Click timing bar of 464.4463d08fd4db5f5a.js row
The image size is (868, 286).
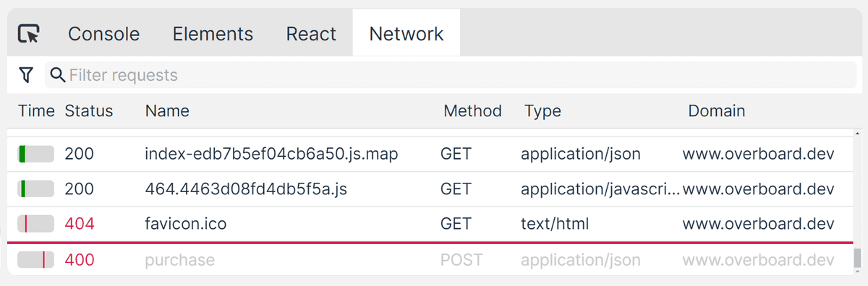(36, 188)
